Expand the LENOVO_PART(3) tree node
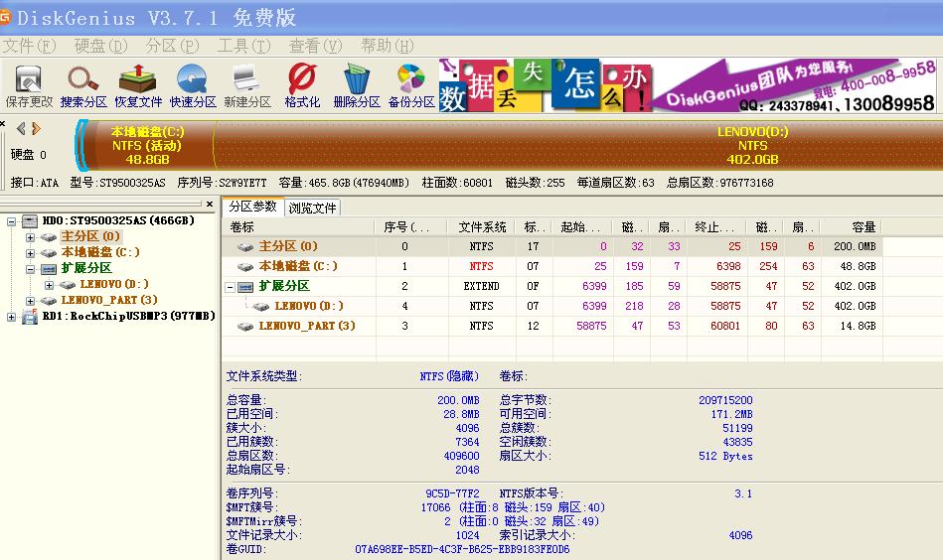The height and width of the screenshot is (560, 943). click(30, 301)
